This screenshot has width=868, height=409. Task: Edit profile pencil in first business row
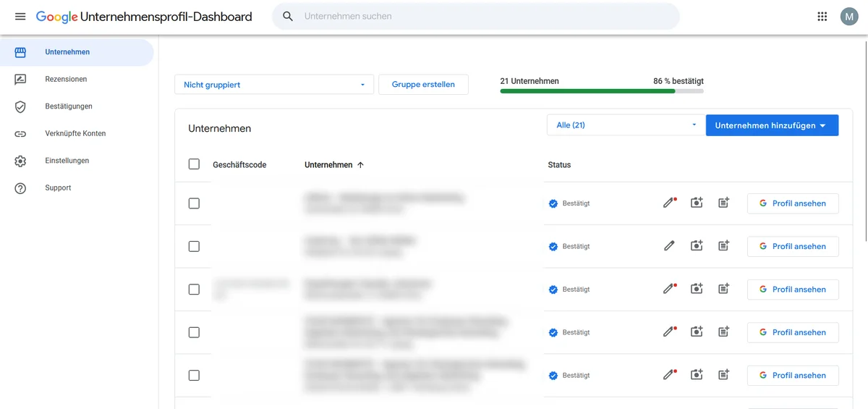coord(670,203)
